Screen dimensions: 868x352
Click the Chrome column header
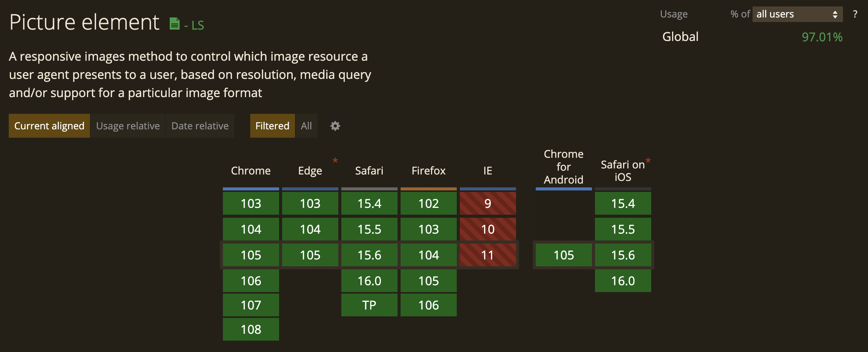point(251,171)
